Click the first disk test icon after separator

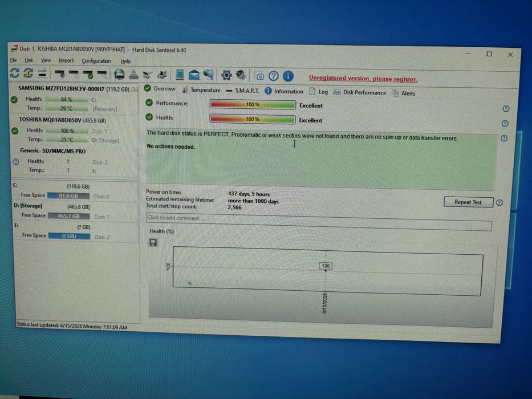(x=59, y=74)
